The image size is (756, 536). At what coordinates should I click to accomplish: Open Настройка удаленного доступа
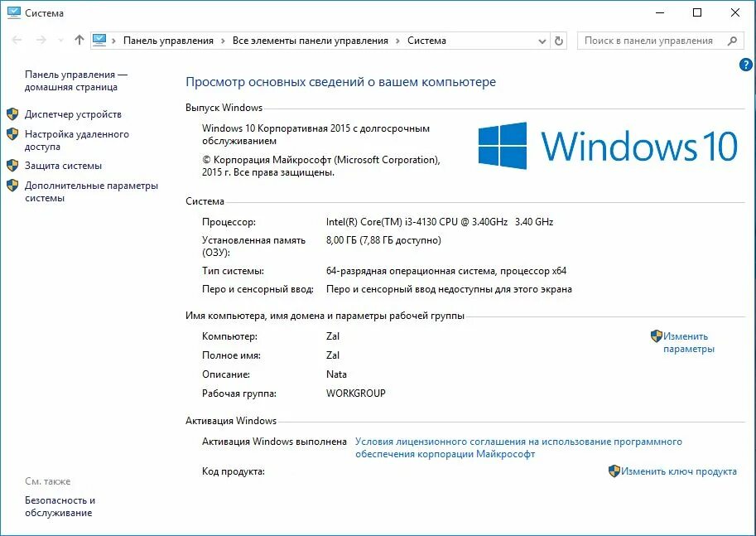coord(77,140)
